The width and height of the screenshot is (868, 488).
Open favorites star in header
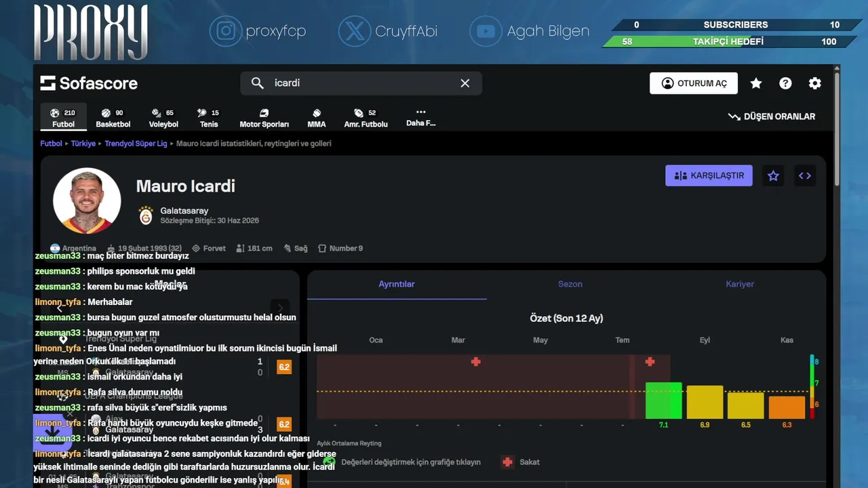pos(756,83)
